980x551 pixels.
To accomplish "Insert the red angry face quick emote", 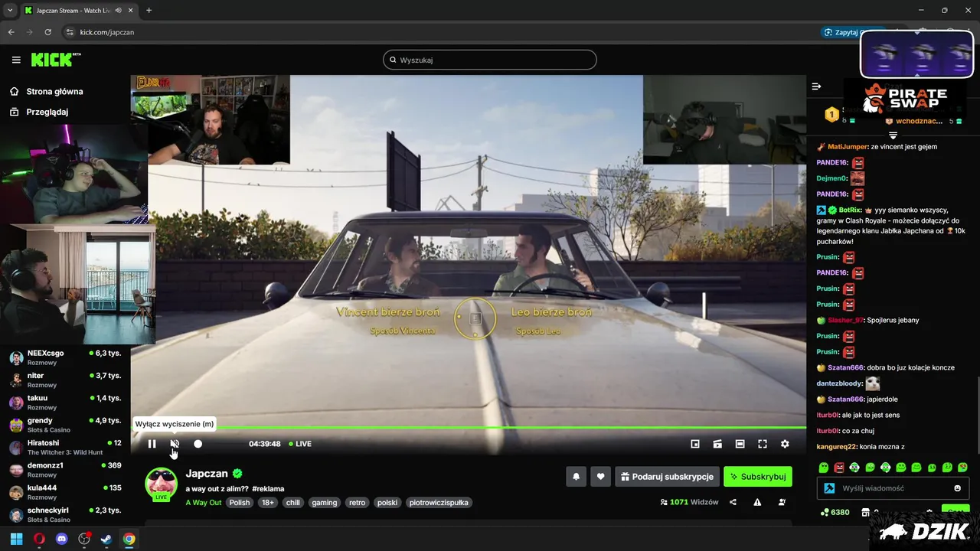I will pos(839,468).
